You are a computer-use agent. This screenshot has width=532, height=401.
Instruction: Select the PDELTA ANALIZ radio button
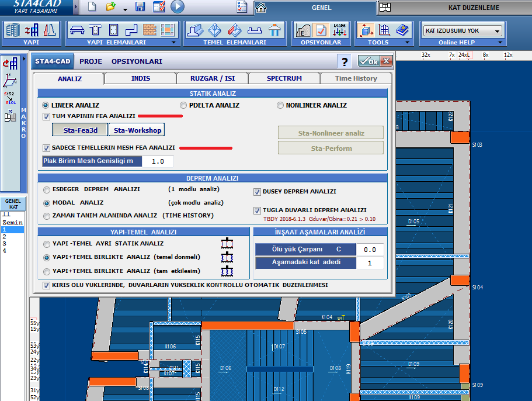pyautogui.click(x=183, y=105)
